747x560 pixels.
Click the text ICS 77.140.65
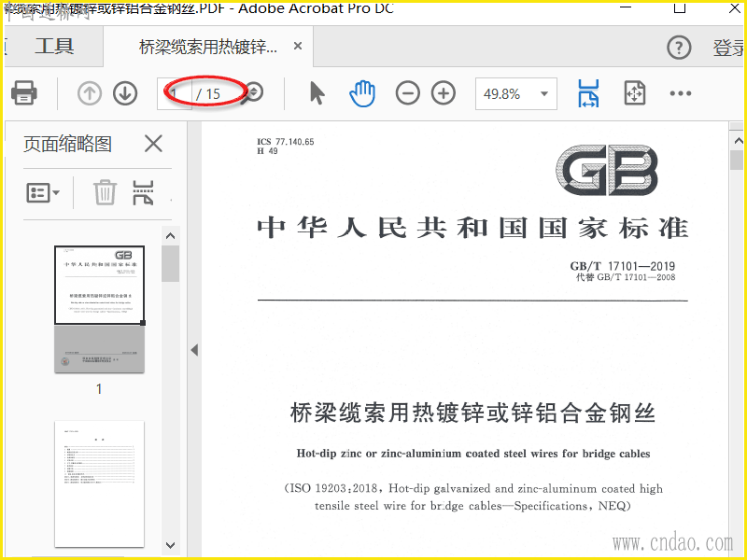point(286,142)
